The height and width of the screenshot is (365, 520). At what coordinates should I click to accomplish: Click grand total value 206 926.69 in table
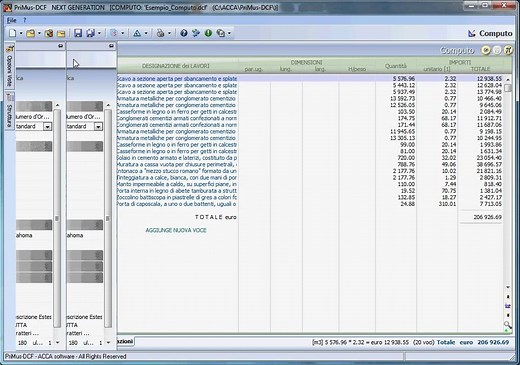pyautogui.click(x=487, y=217)
